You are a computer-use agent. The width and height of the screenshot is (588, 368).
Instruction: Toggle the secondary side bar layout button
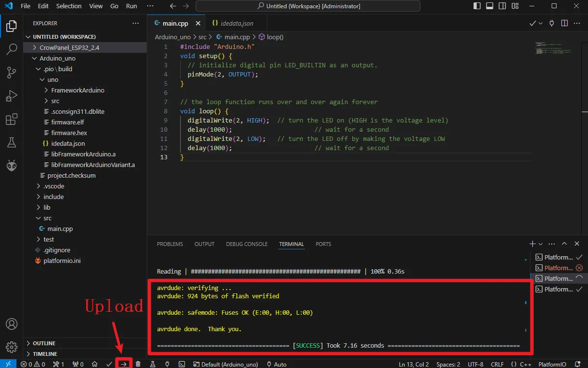coord(502,6)
